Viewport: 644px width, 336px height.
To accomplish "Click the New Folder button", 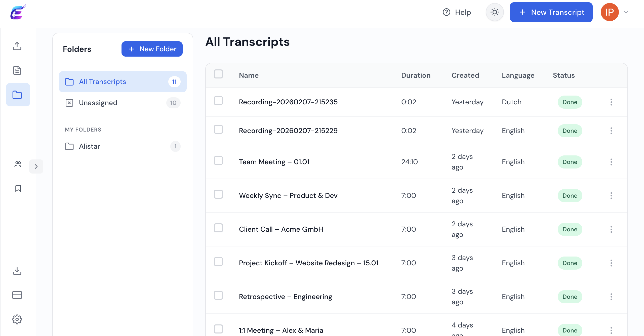I will click(x=152, y=49).
